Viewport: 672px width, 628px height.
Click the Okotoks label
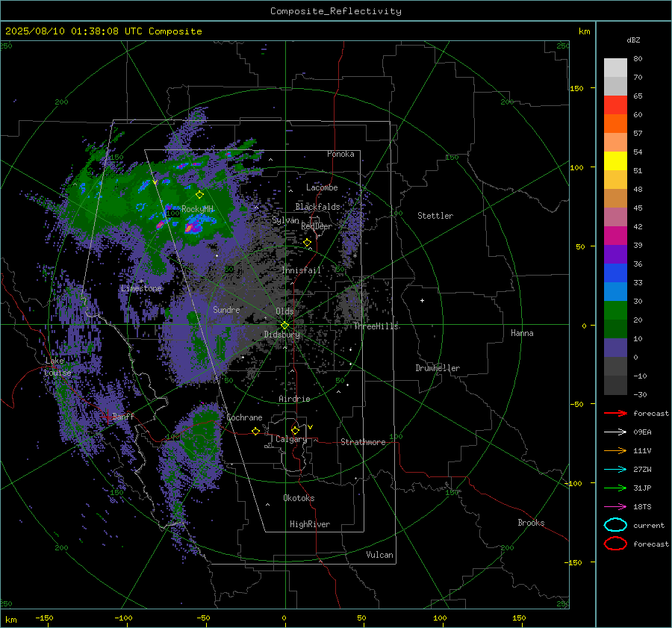click(299, 498)
